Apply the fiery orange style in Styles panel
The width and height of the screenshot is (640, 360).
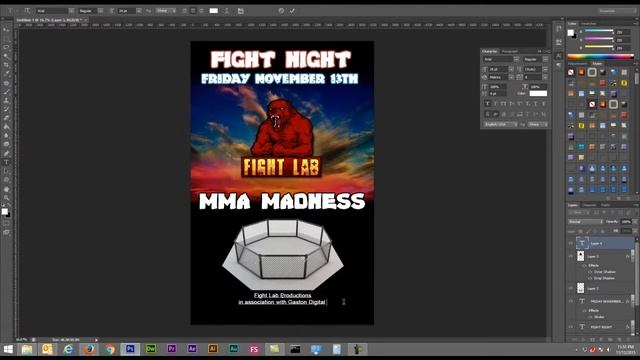[581, 72]
